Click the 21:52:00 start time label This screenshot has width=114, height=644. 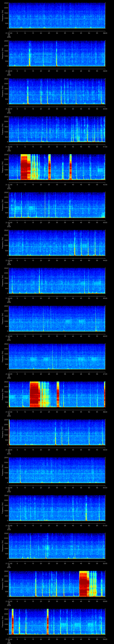tap(9, 601)
